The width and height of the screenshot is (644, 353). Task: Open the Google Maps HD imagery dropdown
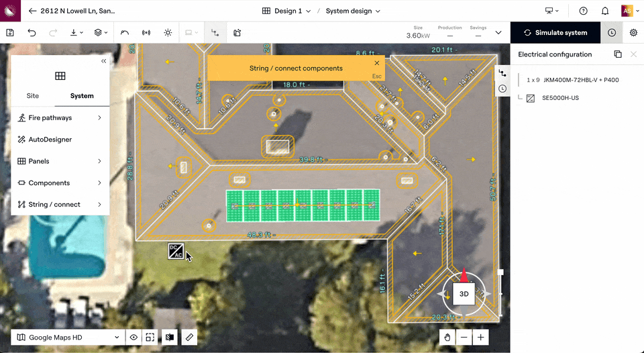pos(69,337)
